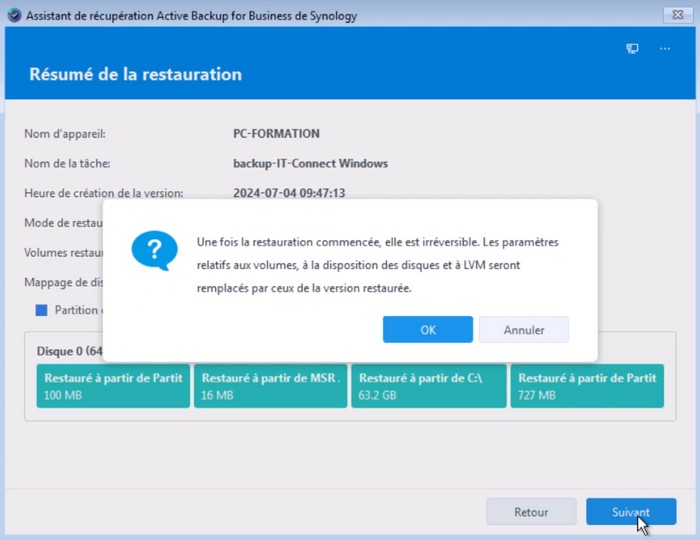Click the Résumé de la restauration heading
The image size is (700, 540).
[135, 74]
